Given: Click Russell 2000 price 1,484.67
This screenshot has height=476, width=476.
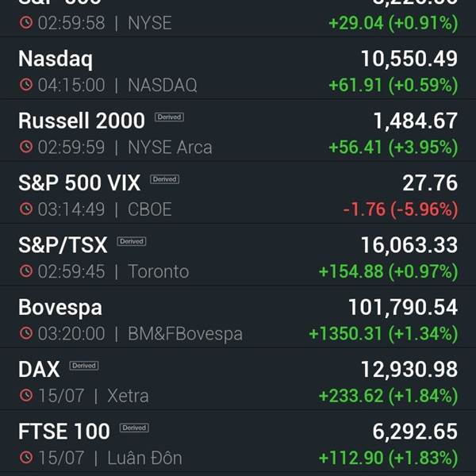Looking at the screenshot, I should coord(416,121).
